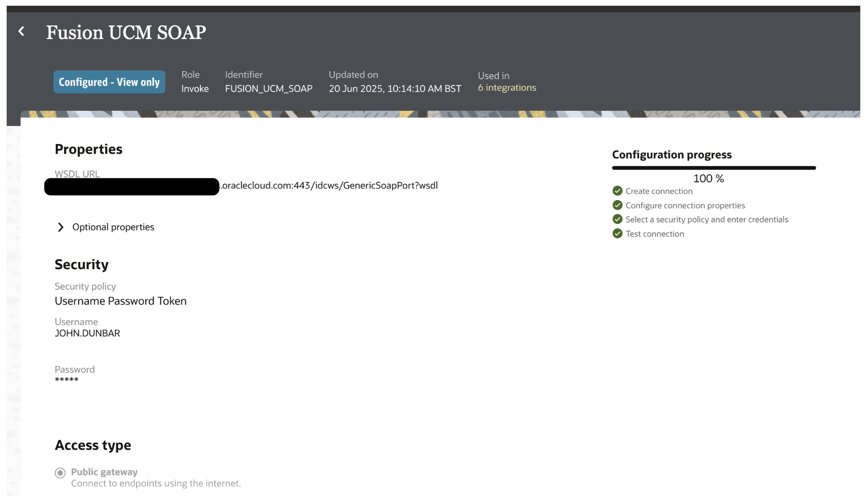The width and height of the screenshot is (866, 504).
Task: Click the WSDL URL field label
Action: point(77,174)
